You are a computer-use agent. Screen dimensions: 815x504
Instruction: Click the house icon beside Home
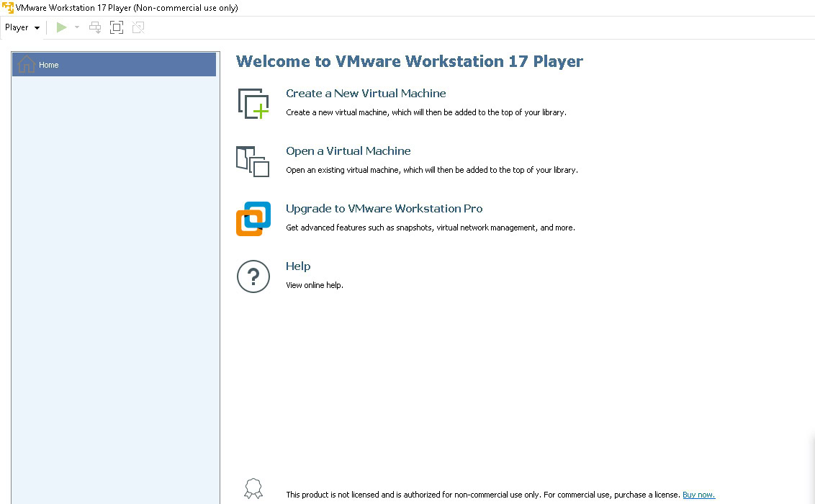pos(26,64)
